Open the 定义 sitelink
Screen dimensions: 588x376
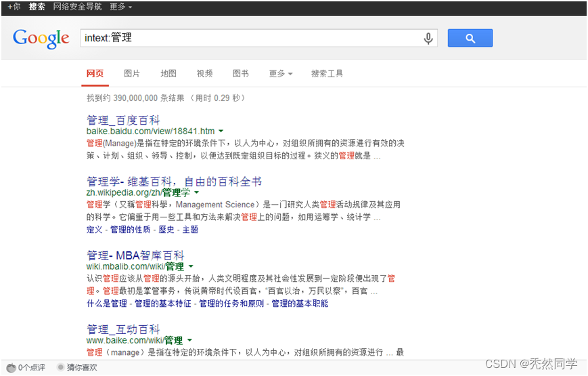click(x=95, y=230)
